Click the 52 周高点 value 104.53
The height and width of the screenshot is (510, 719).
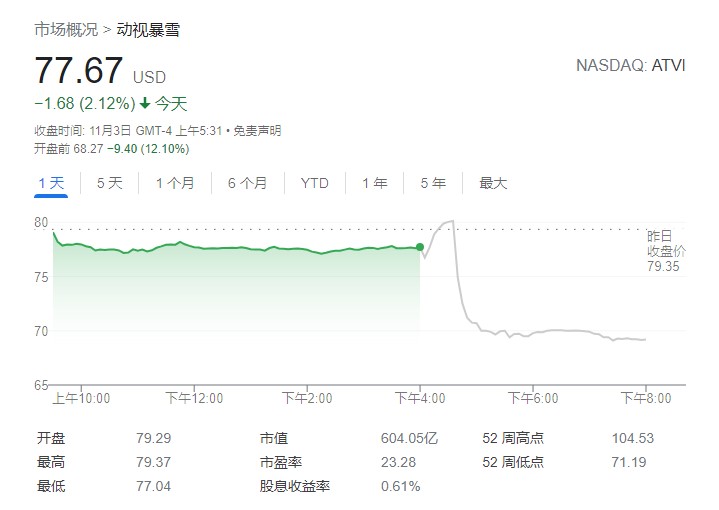(x=632, y=438)
